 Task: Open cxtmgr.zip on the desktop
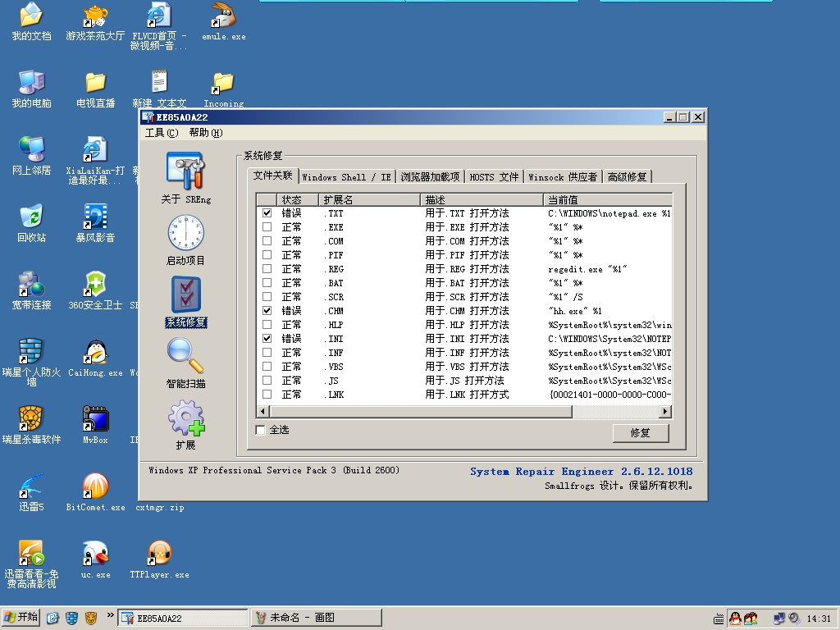pyautogui.click(x=160, y=507)
